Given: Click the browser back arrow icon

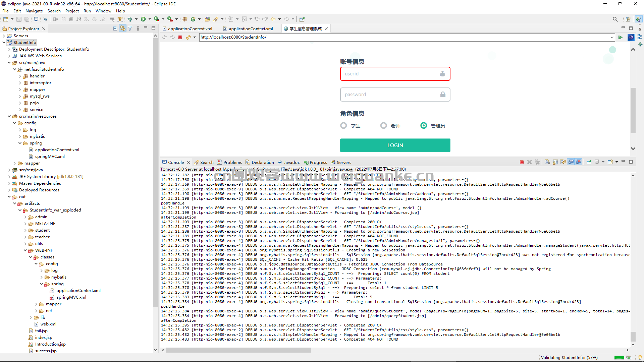Looking at the screenshot, I should click(x=165, y=37).
